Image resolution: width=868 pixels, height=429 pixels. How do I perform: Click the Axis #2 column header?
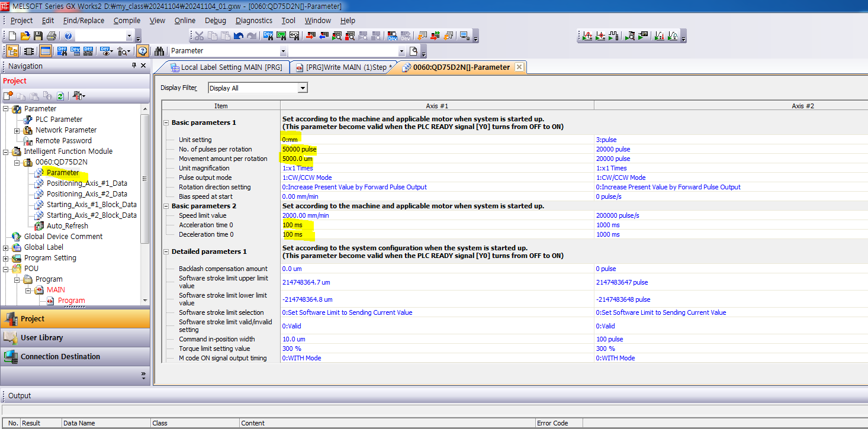point(731,105)
